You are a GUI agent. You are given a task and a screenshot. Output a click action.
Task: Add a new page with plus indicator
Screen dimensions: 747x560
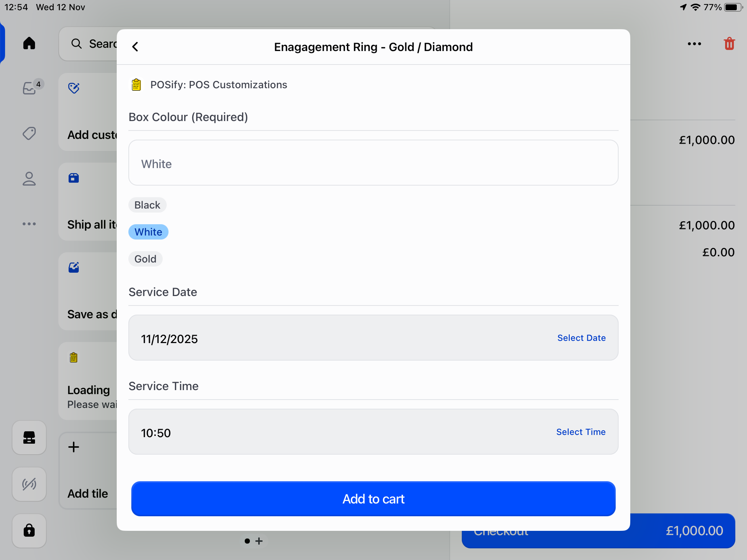pyautogui.click(x=259, y=541)
